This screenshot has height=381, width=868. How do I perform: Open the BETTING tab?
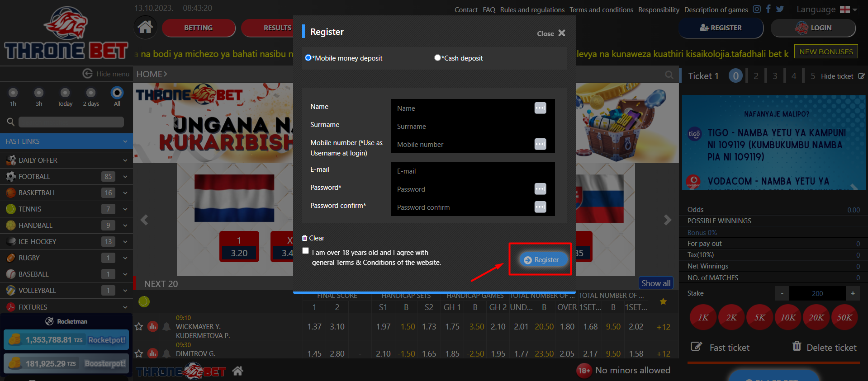(x=199, y=28)
